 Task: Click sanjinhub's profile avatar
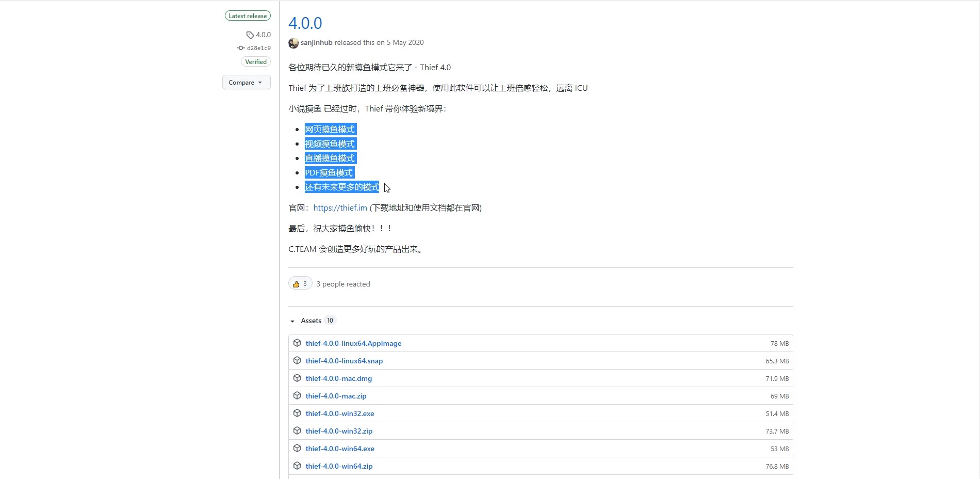click(x=293, y=43)
